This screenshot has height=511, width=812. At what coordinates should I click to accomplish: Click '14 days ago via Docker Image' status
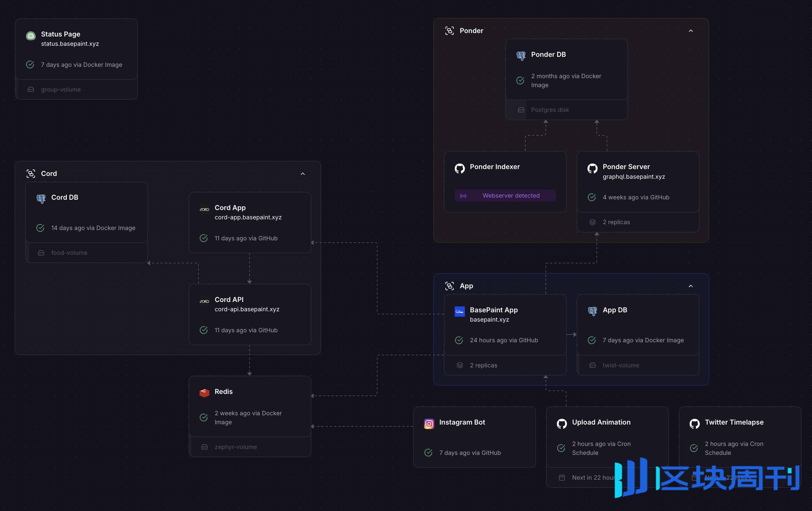[x=93, y=228]
